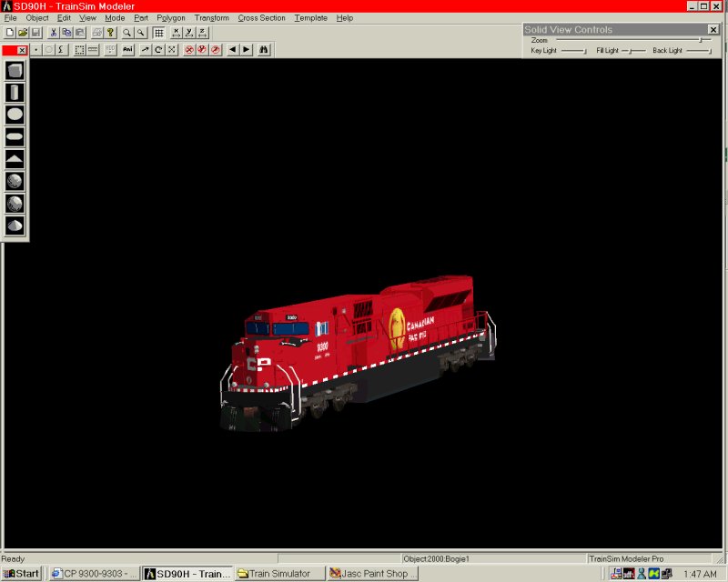The image size is (728, 582).
Task: Copy using the two-pages toolbar icon
Action: [66, 33]
